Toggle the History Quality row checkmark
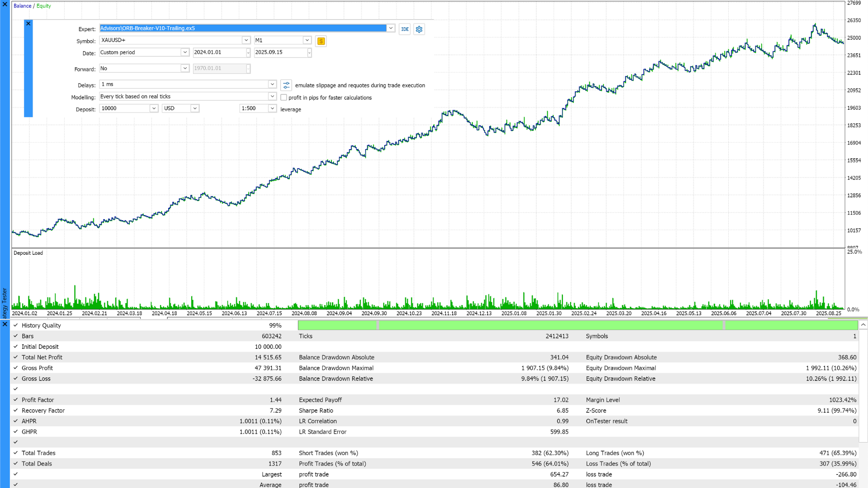The width and height of the screenshot is (868, 488). 15,325
